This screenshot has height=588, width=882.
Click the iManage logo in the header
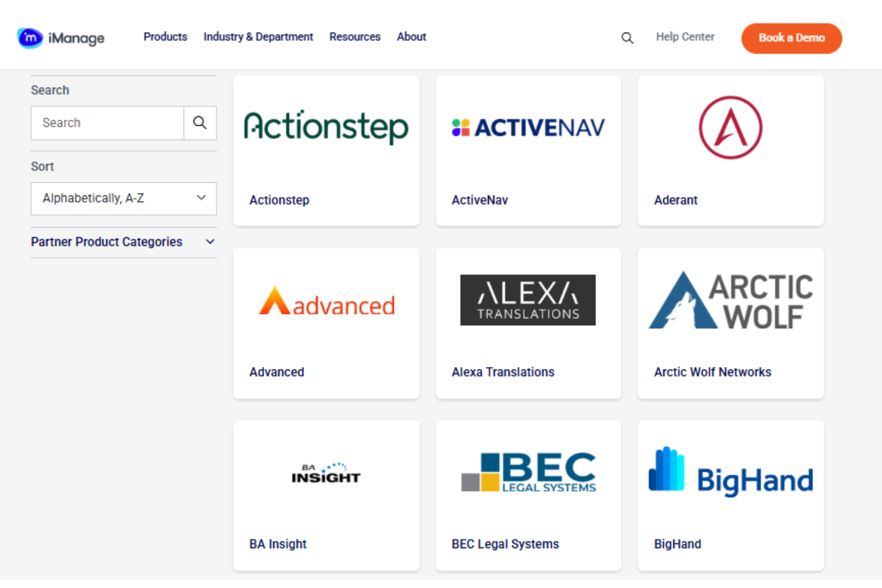click(60, 37)
